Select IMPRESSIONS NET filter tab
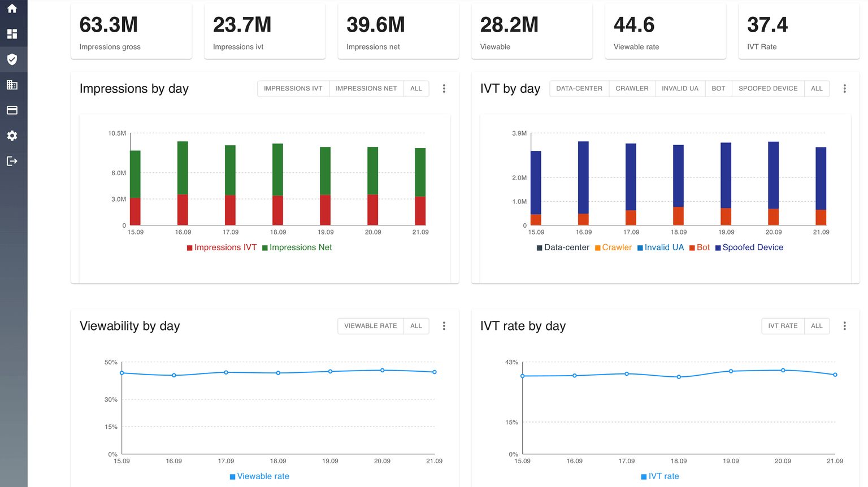 (366, 89)
